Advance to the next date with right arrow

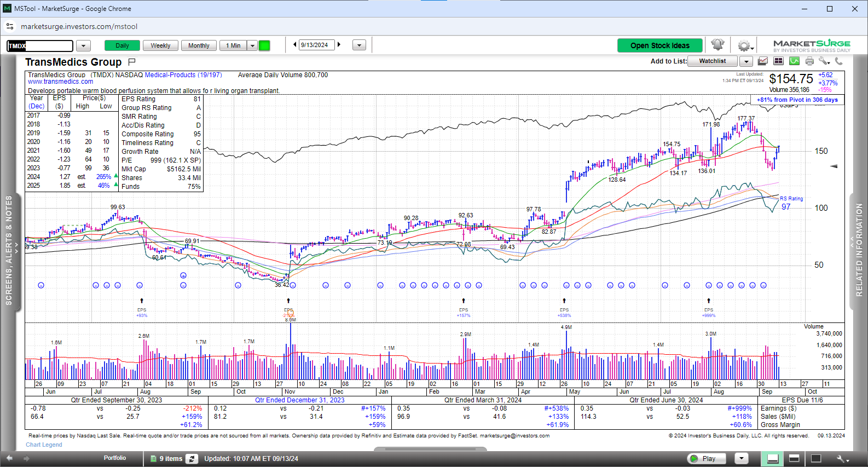pos(339,45)
